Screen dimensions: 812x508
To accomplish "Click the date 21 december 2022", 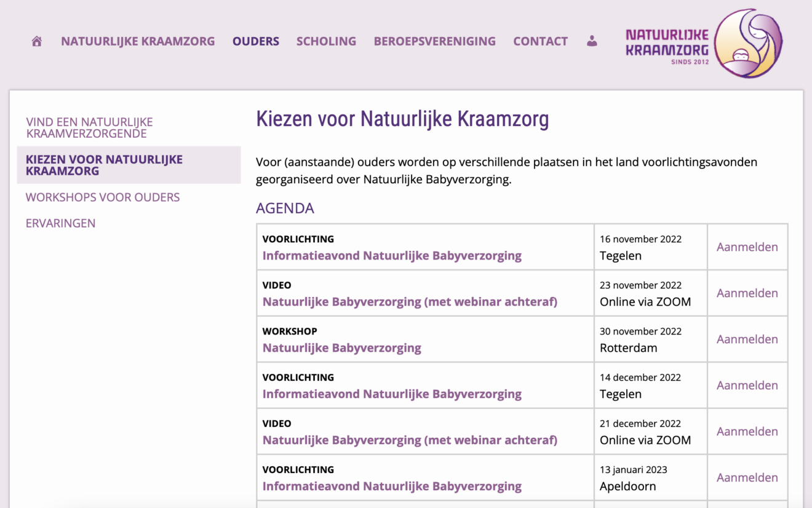I will [640, 424].
